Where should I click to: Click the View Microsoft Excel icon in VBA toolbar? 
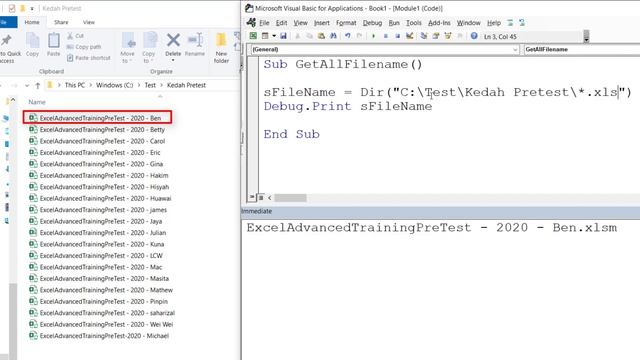(x=253, y=36)
